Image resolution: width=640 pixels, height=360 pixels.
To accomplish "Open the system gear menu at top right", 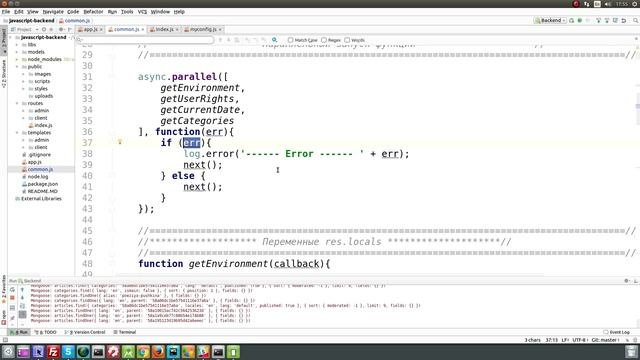I will (635, 4).
